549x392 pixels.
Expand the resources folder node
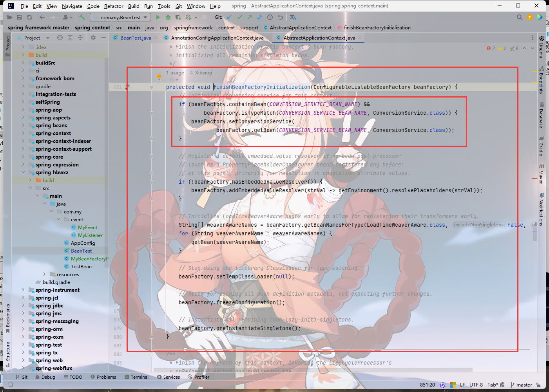(44, 274)
